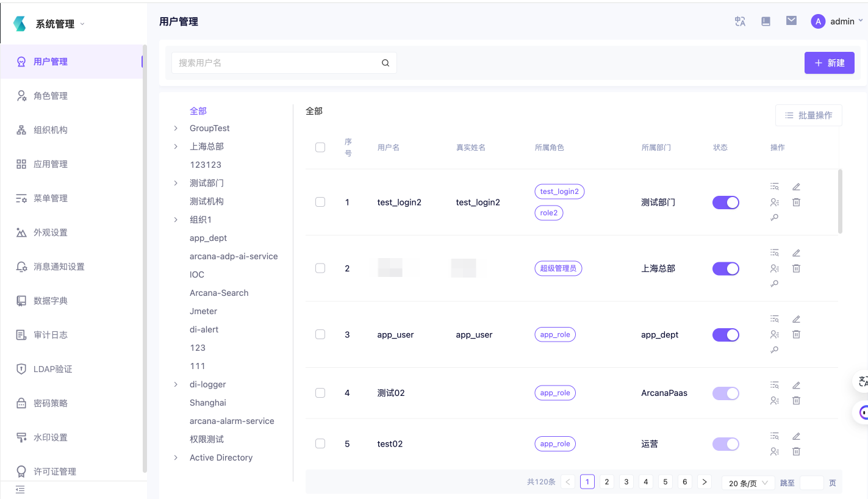Screen dimensions: 868x499
Task: Click the assign-user icon for test_login2
Action: pyautogui.click(x=775, y=202)
